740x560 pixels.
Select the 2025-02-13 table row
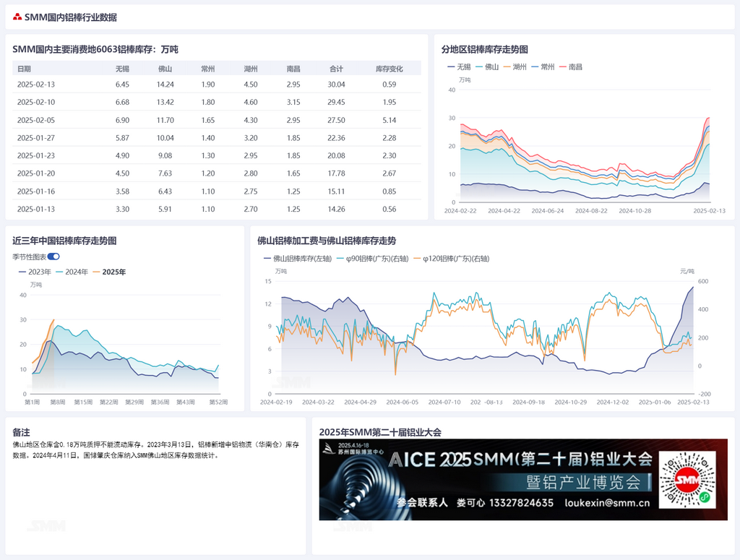(x=217, y=85)
